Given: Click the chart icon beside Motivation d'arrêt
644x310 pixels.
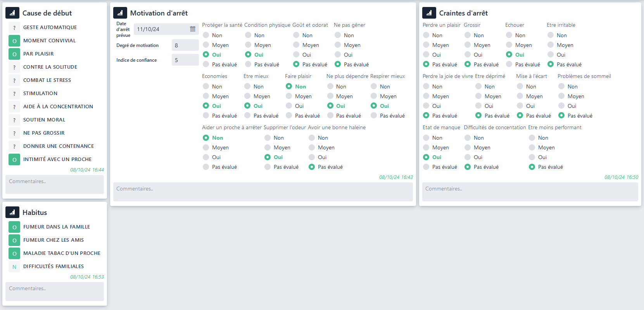Looking at the screenshot, I should (120, 13).
